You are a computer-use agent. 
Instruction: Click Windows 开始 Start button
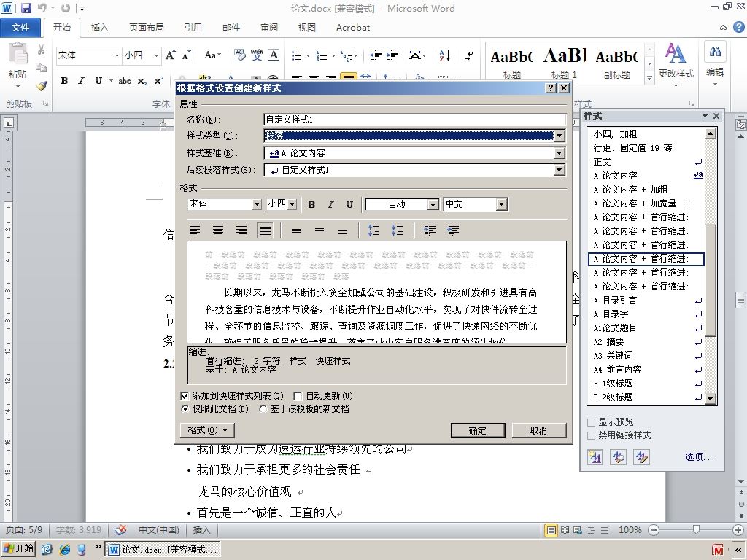coord(18,549)
